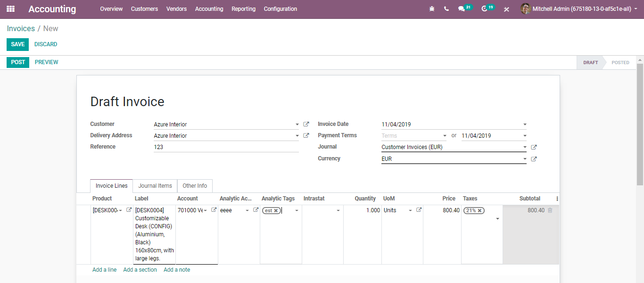Open Journal external link icon
Screen dimensions: 644x283
click(x=534, y=147)
